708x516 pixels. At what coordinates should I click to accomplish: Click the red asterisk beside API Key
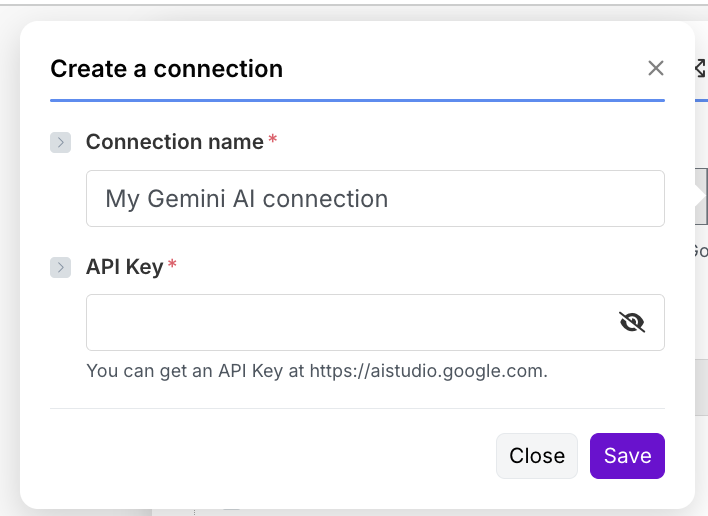point(172,265)
